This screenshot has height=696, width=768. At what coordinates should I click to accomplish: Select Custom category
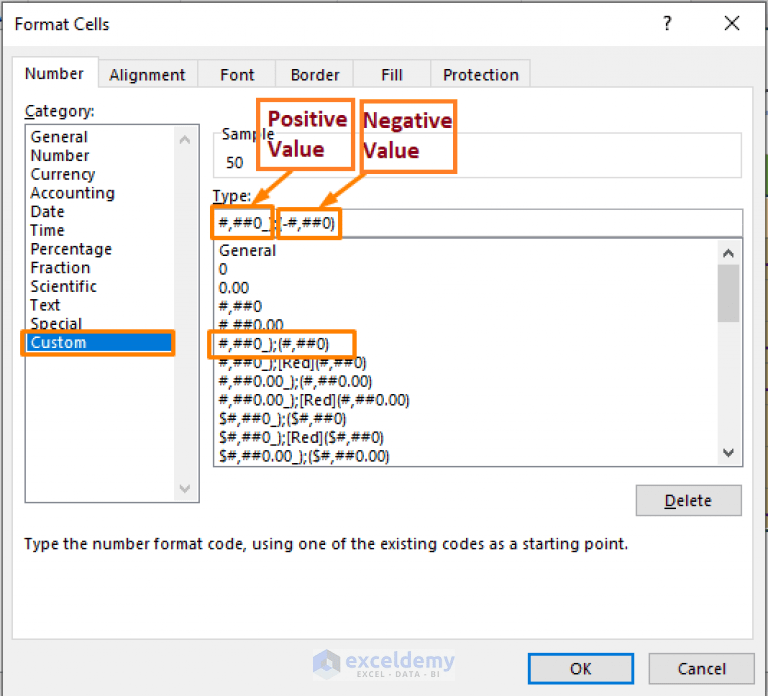pyautogui.click(x=98, y=342)
